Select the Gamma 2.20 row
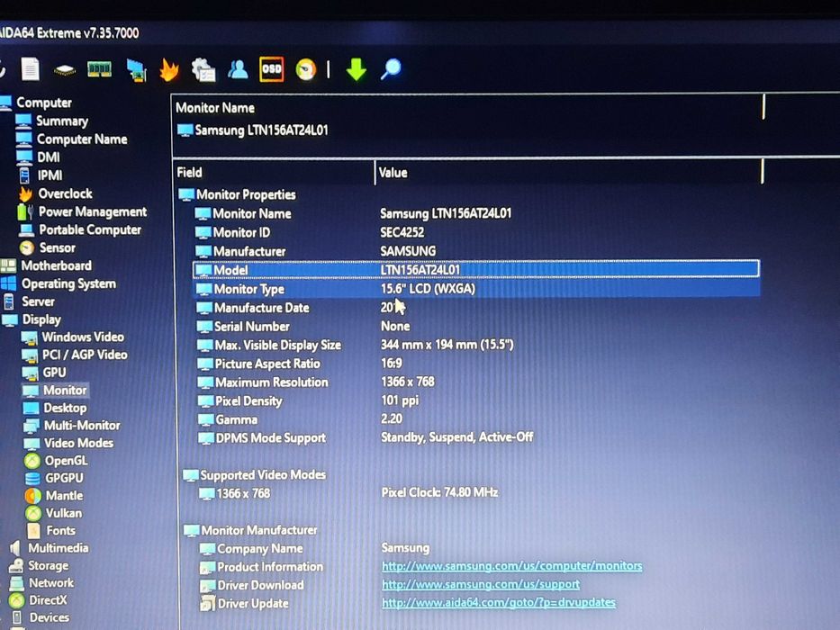 click(477, 419)
